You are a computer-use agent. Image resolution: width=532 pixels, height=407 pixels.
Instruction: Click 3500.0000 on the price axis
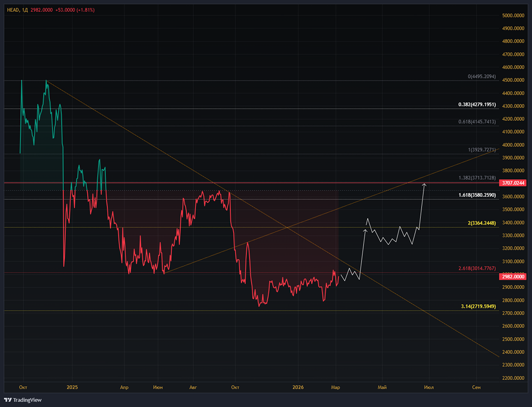513,210
